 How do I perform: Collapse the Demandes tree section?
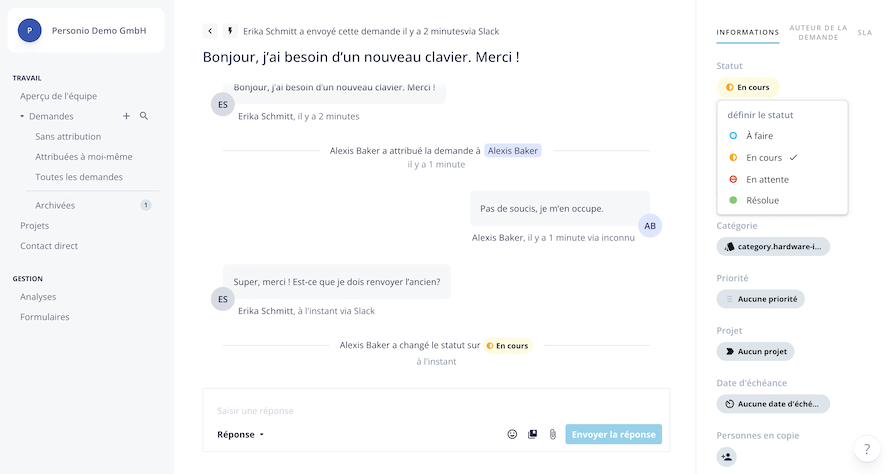[22, 116]
